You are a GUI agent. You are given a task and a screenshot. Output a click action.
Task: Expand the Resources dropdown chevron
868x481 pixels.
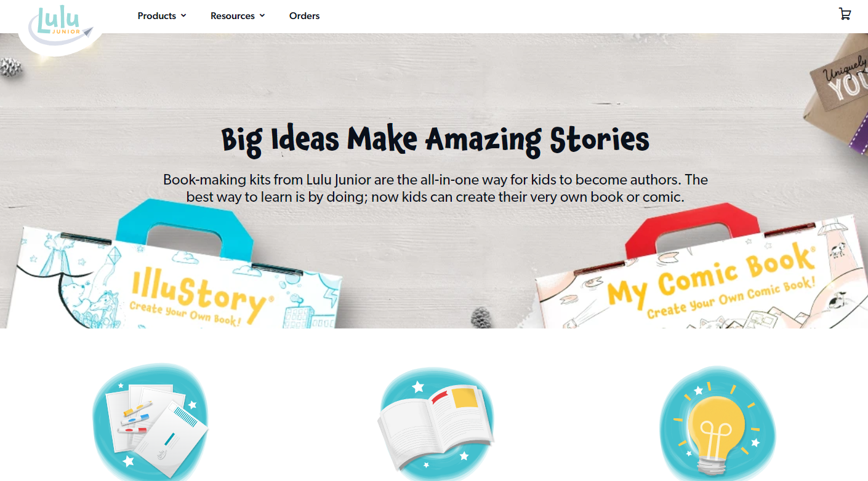(262, 15)
